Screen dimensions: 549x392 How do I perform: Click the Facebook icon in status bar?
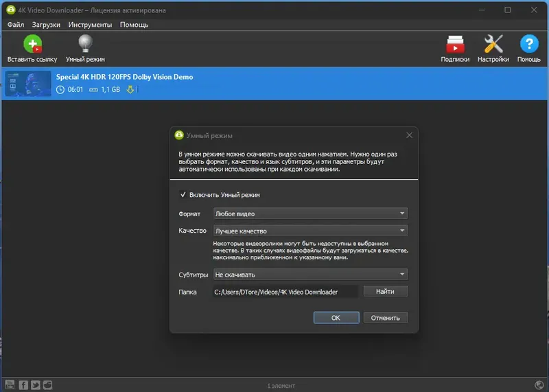tap(23, 385)
